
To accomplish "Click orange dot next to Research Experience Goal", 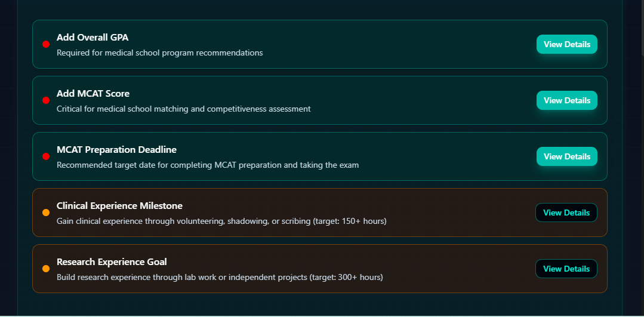I will pos(46,269).
